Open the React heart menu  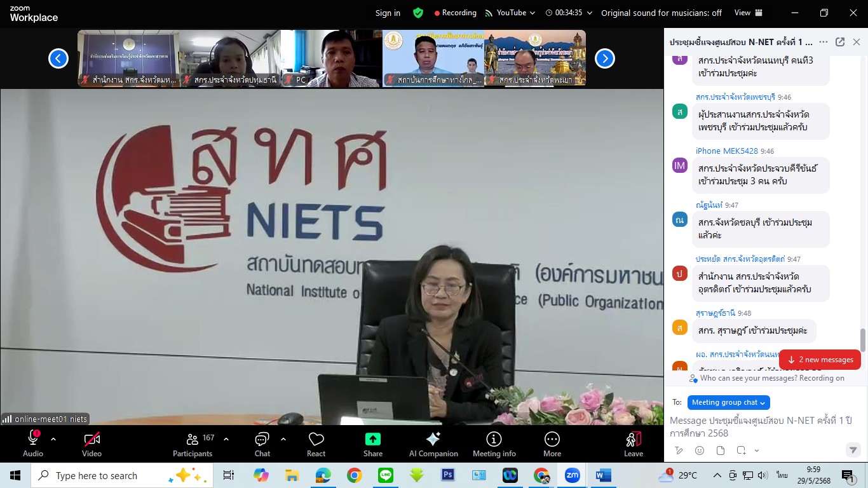316,444
